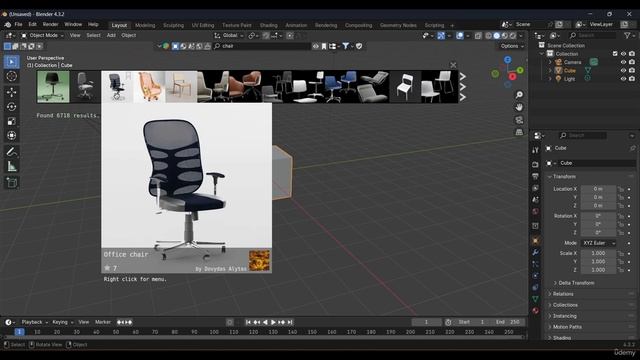Select the Add Cube tool
This screenshot has height=360, width=640.
point(11,182)
